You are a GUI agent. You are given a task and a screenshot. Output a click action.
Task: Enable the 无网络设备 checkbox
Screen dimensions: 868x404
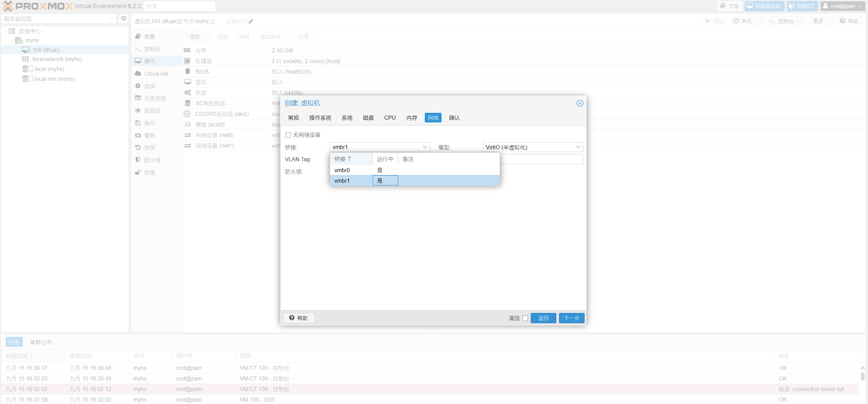pyautogui.click(x=288, y=135)
